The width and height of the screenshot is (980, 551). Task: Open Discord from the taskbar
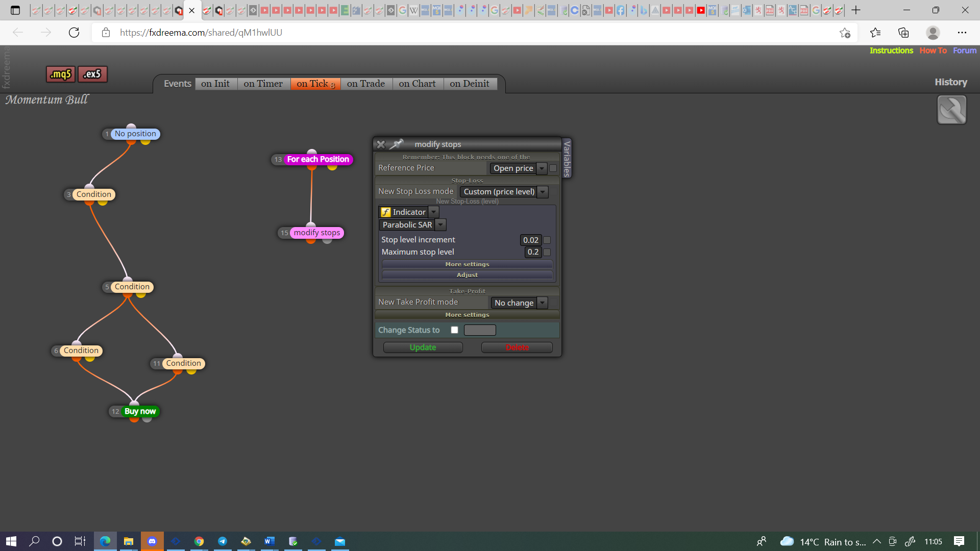(x=152, y=541)
